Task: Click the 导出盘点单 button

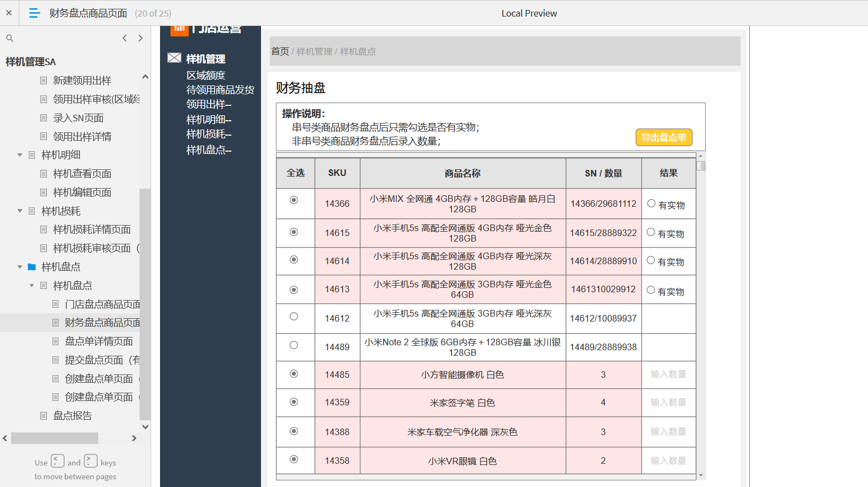Action: (664, 137)
